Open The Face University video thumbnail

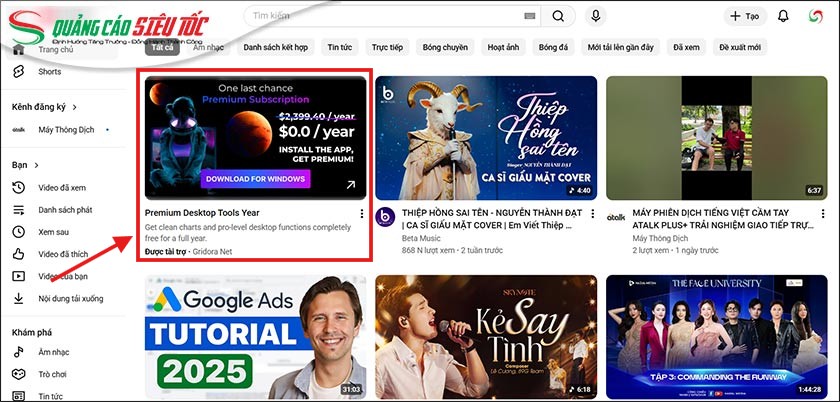(x=717, y=337)
